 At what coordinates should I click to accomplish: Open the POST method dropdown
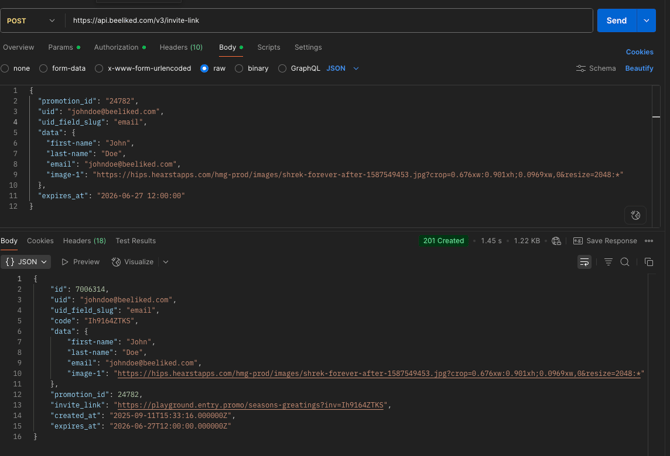pos(31,21)
